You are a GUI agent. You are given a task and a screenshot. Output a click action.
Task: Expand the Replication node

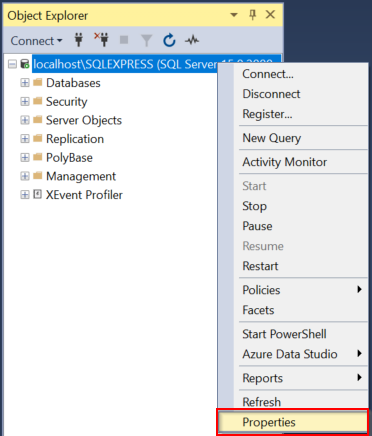25,138
